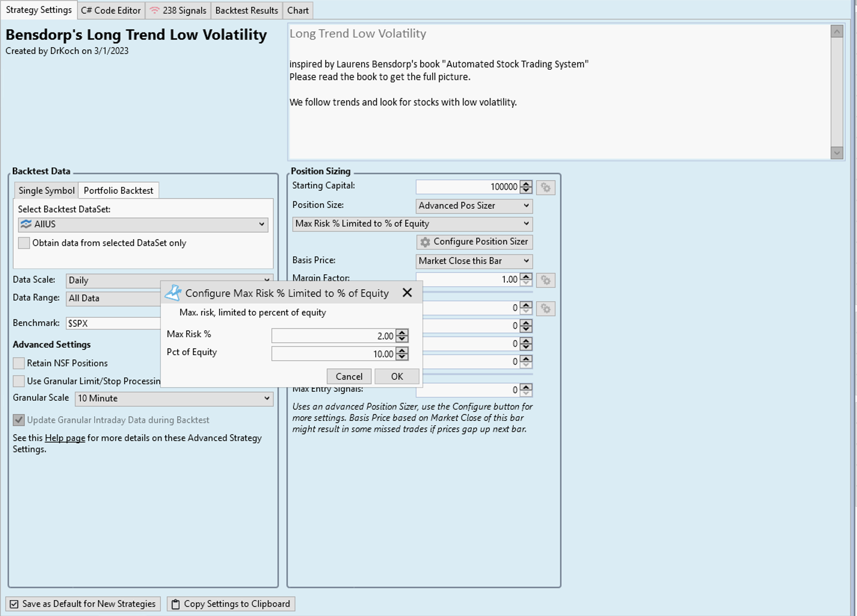Click the Save as Default for New Strategies icon
857x616 pixels.
[14, 604]
